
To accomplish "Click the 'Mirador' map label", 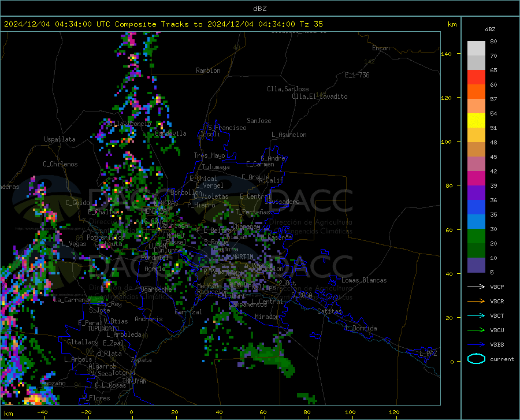I will pos(266,317).
